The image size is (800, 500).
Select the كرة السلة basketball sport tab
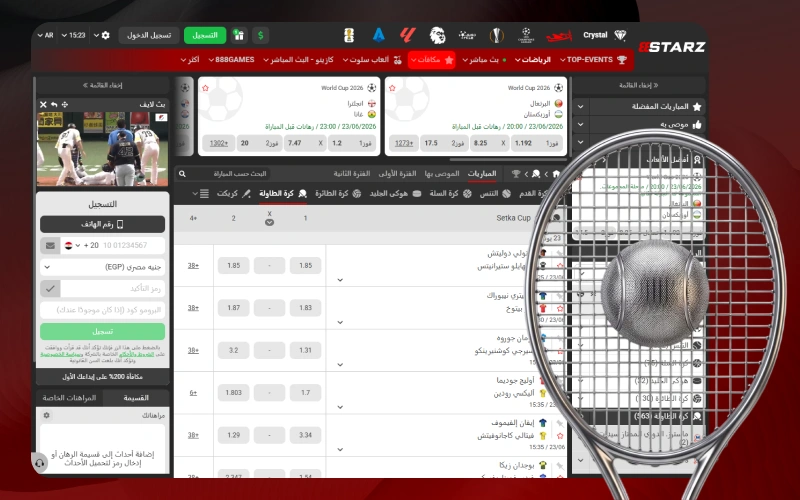tap(453, 193)
